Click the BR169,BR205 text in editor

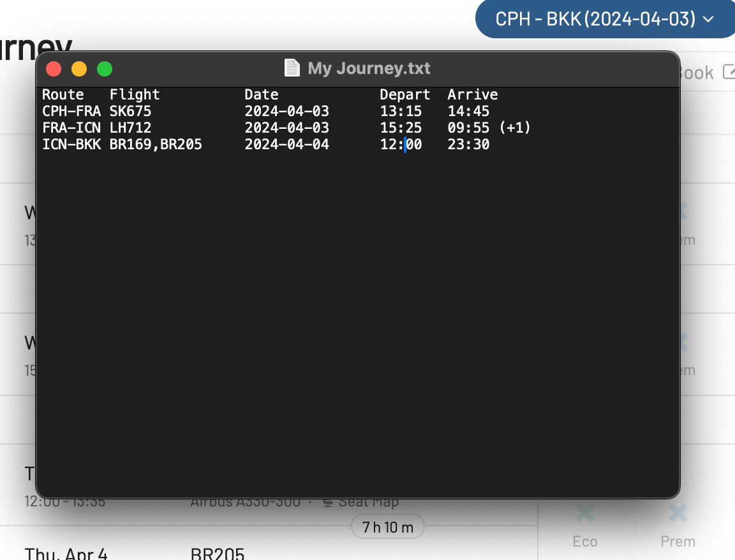[156, 145]
